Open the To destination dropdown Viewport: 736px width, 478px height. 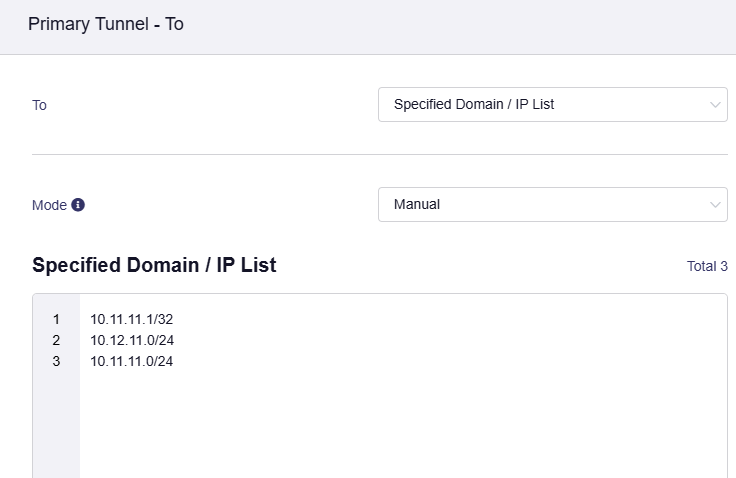552,104
